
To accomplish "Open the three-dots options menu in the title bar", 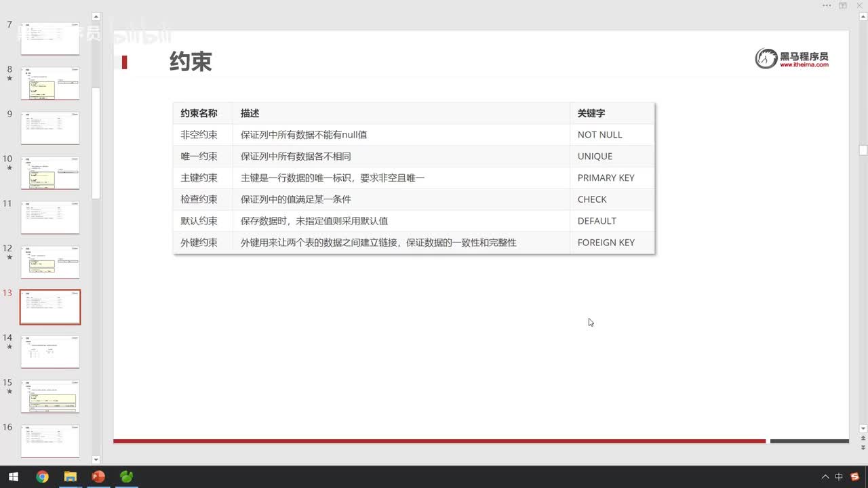I will coord(827,5).
